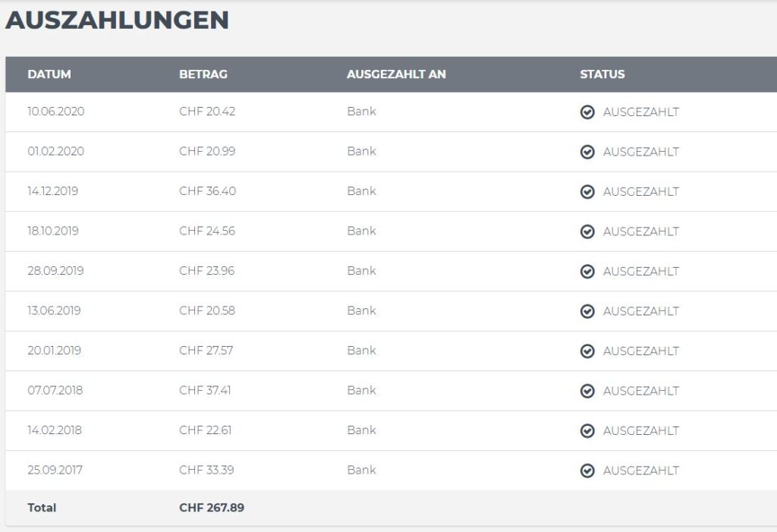The height and width of the screenshot is (532, 777).
Task: Click the DATUM column header
Action: point(49,74)
